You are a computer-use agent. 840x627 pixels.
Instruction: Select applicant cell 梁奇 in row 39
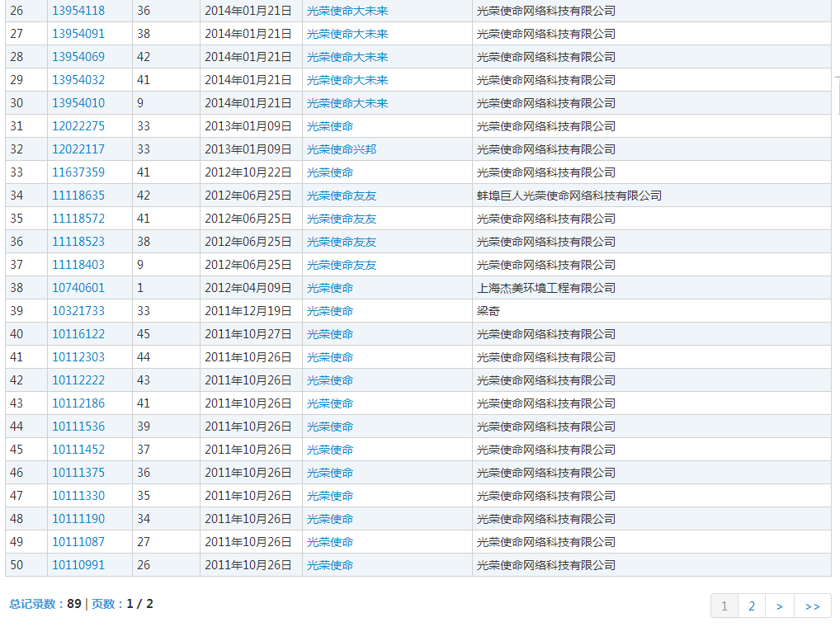[x=488, y=311]
